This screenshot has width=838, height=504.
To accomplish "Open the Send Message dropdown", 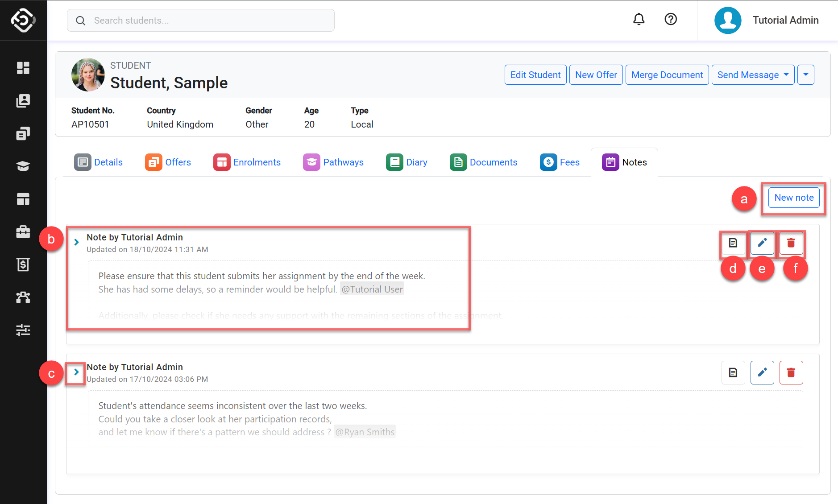I will click(752, 75).
